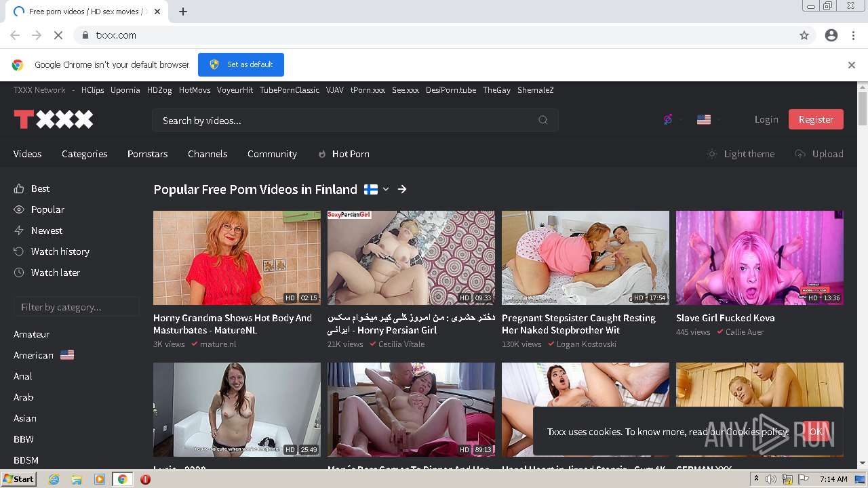
Task: Click the Set as default button
Action: pos(241,64)
